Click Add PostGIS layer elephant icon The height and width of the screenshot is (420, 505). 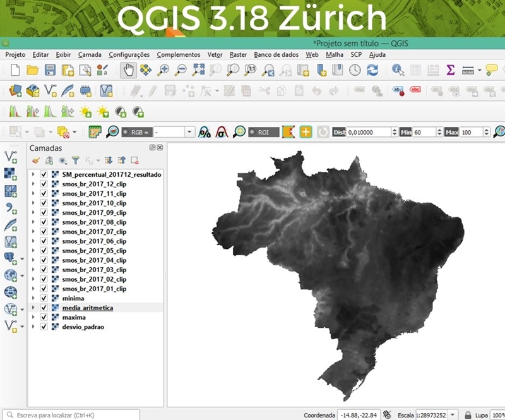click(x=10, y=258)
